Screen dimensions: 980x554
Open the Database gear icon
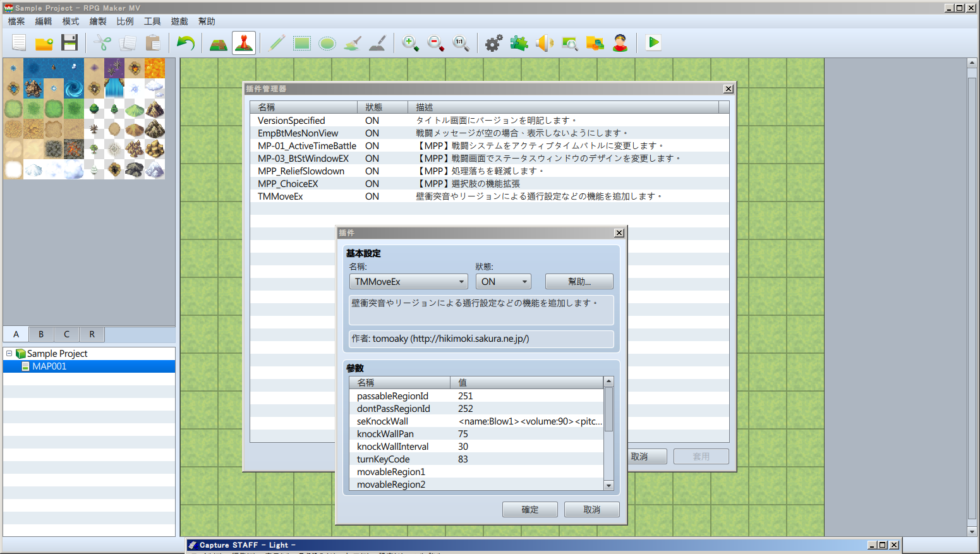click(x=494, y=43)
